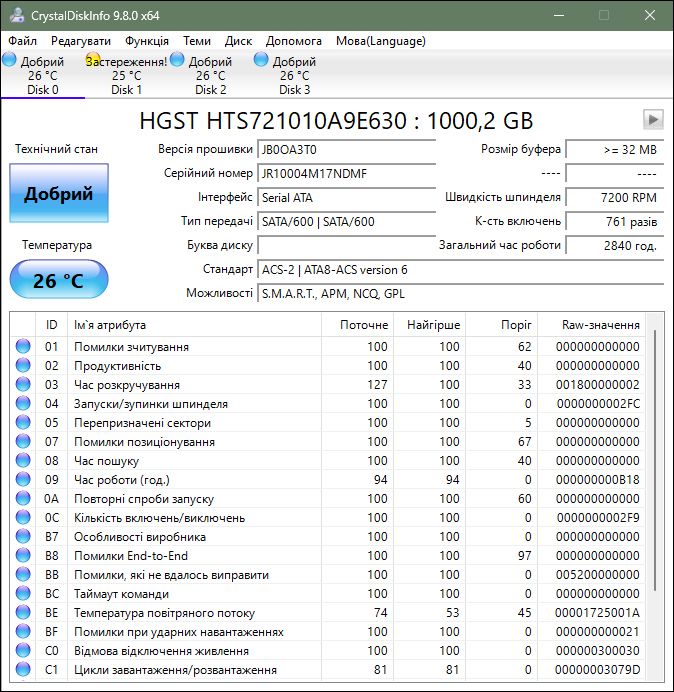The height and width of the screenshot is (692, 674).
Task: Click status orb for attribute BF
Action: pyautogui.click(x=23, y=631)
